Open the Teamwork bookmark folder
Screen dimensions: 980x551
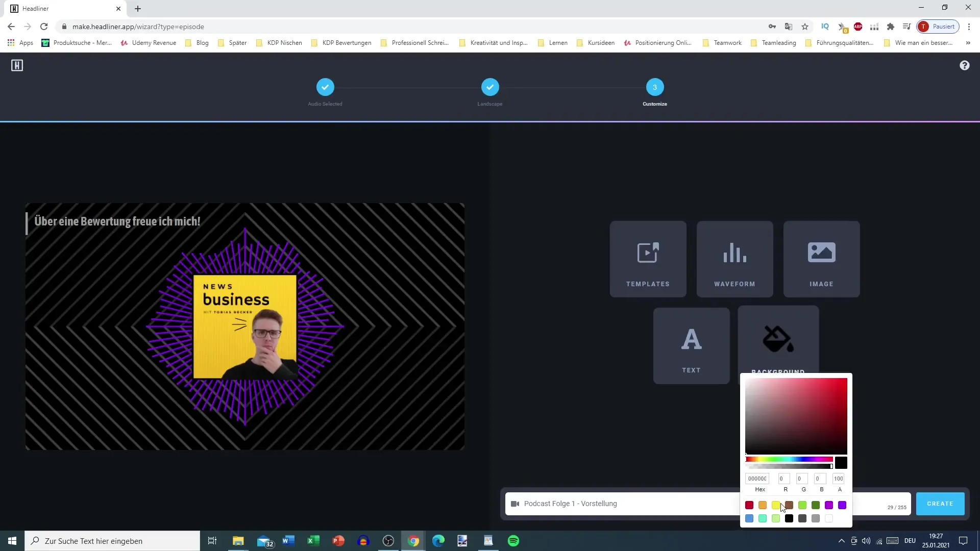(722, 43)
